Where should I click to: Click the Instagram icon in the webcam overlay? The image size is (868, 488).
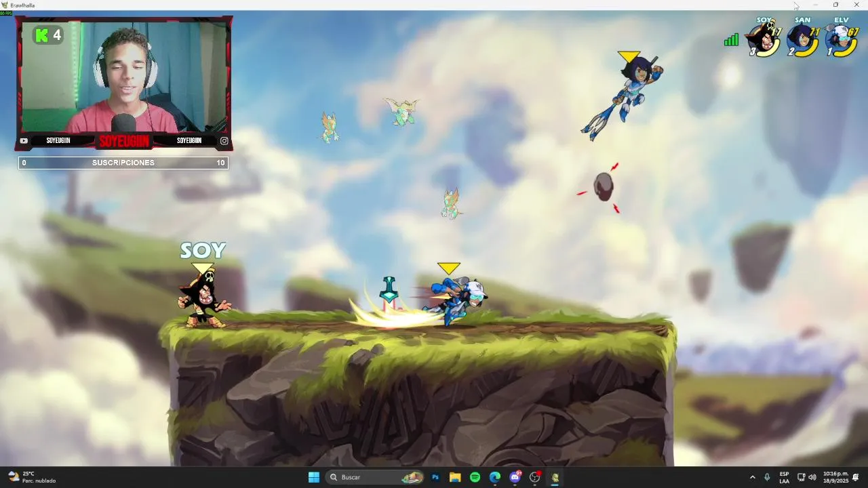224,141
